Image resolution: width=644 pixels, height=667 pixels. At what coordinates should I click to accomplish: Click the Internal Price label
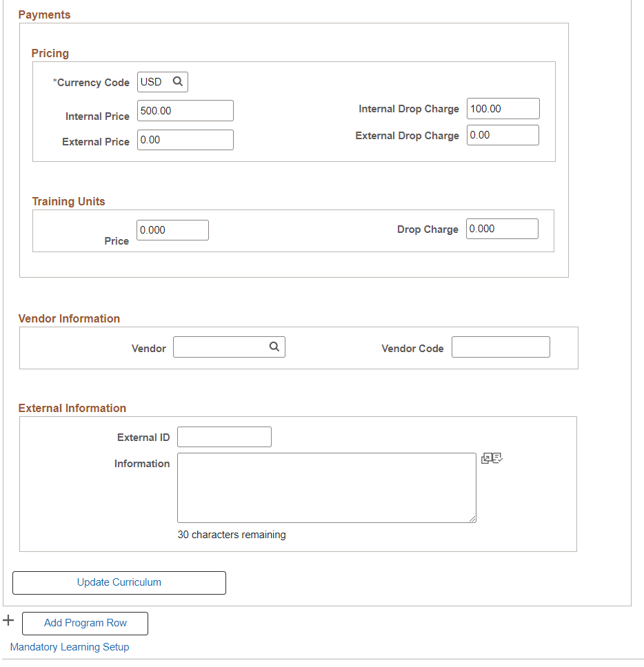click(97, 116)
